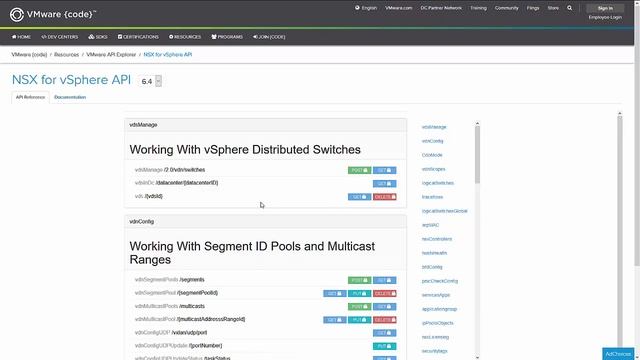Select the /2.0/vdn/switches endpoint text

[184, 170]
